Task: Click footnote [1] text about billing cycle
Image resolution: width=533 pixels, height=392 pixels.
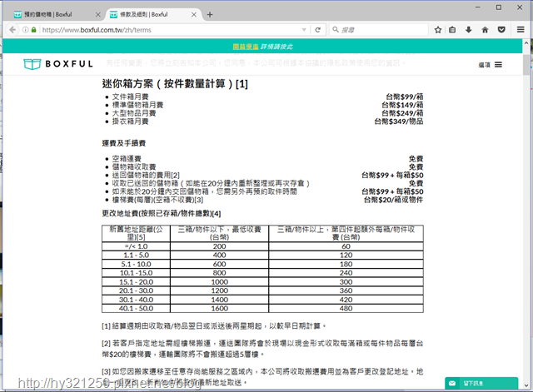Action: (214, 326)
